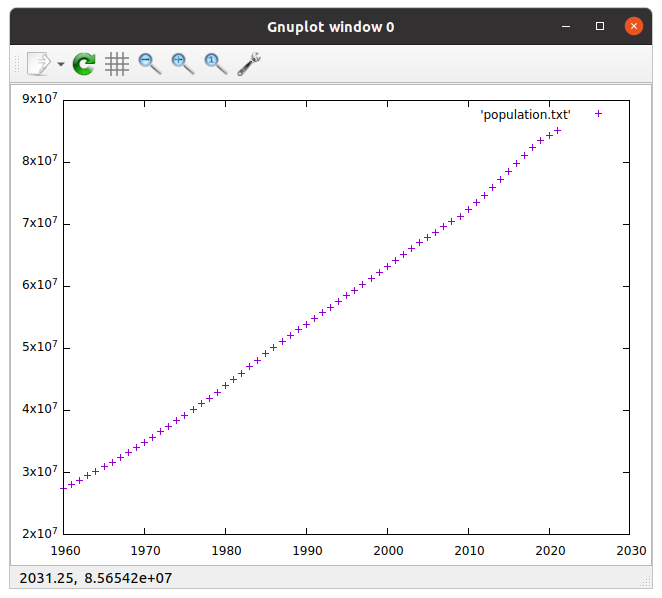Screen dimensions: 662x598
Task: Close the Gnuplot window
Action: 633,26
